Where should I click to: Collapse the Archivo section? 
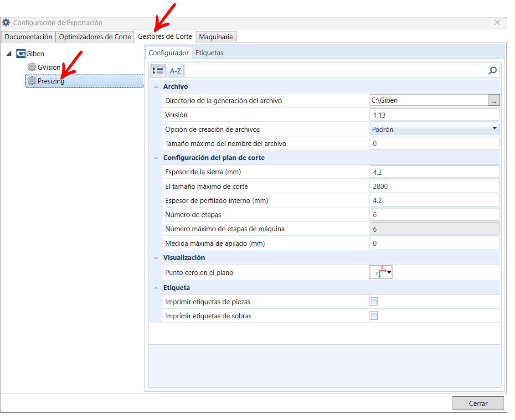156,87
